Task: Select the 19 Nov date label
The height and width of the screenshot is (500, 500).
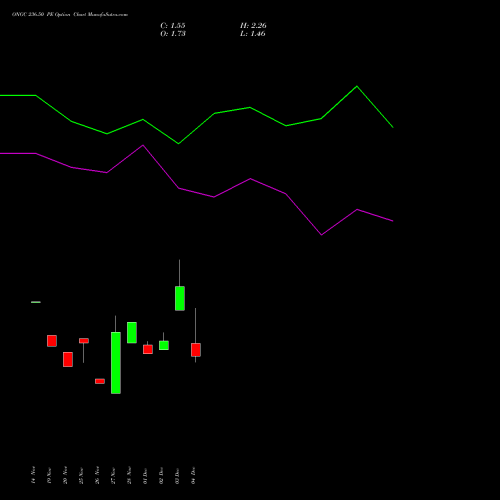Action: pos(49,475)
